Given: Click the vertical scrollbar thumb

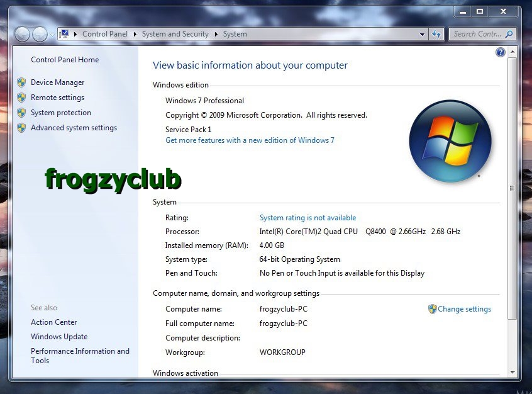Looking at the screenshot, I should click(x=513, y=188).
